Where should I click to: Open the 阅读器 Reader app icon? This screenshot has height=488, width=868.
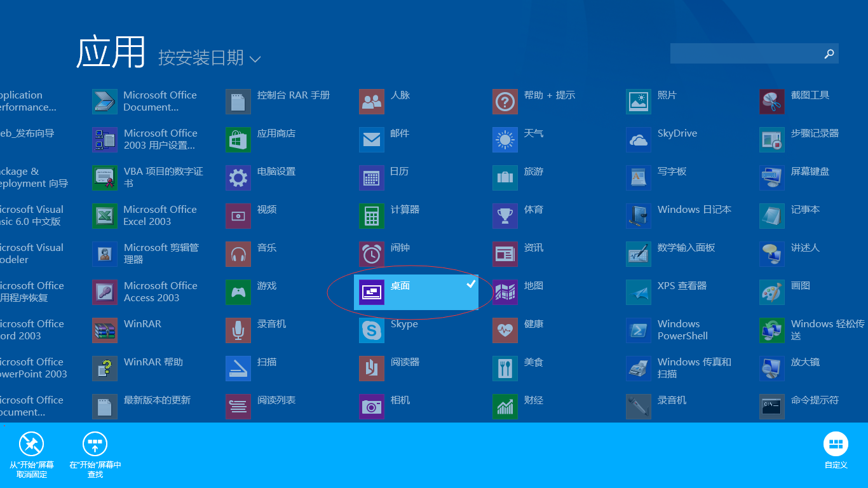(x=372, y=369)
